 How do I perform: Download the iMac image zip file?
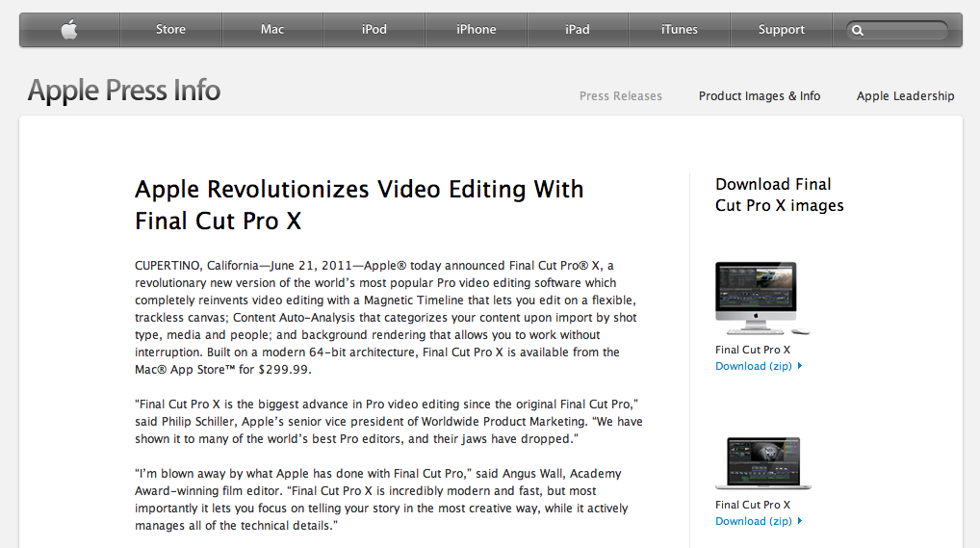[x=754, y=366]
